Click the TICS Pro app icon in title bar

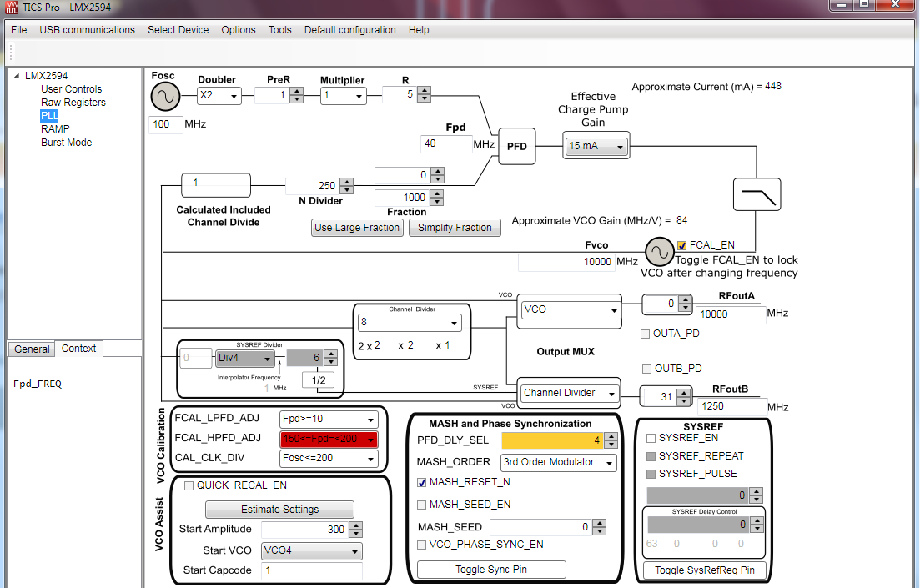(12, 8)
